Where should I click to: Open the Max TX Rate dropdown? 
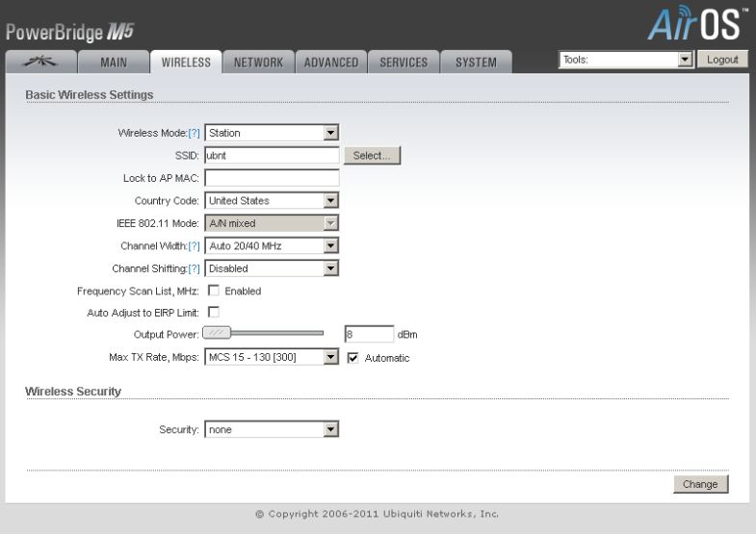[x=272, y=357]
